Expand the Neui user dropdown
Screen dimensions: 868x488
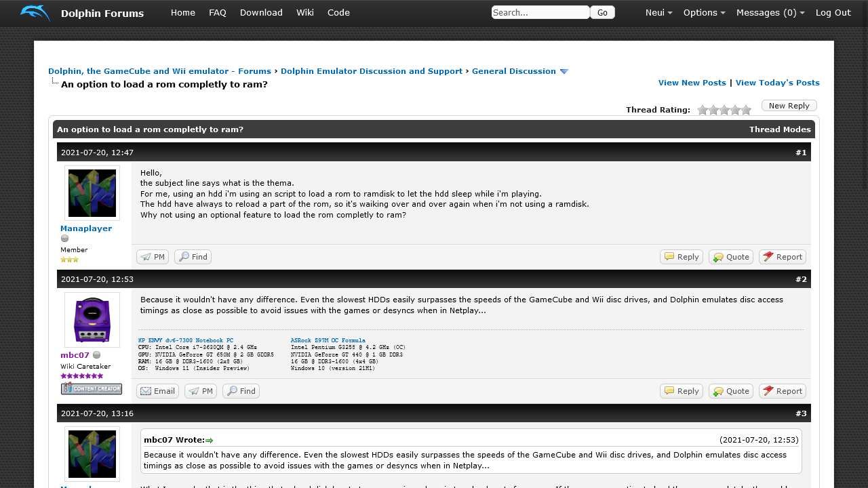click(658, 13)
